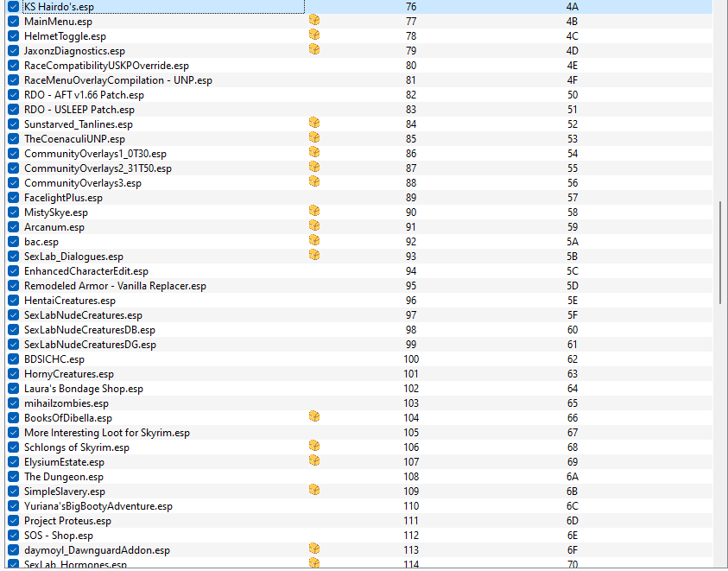Viewport: 728px width, 571px height.
Task: Toggle the mihailzombies.esp checkbox
Action: point(14,403)
